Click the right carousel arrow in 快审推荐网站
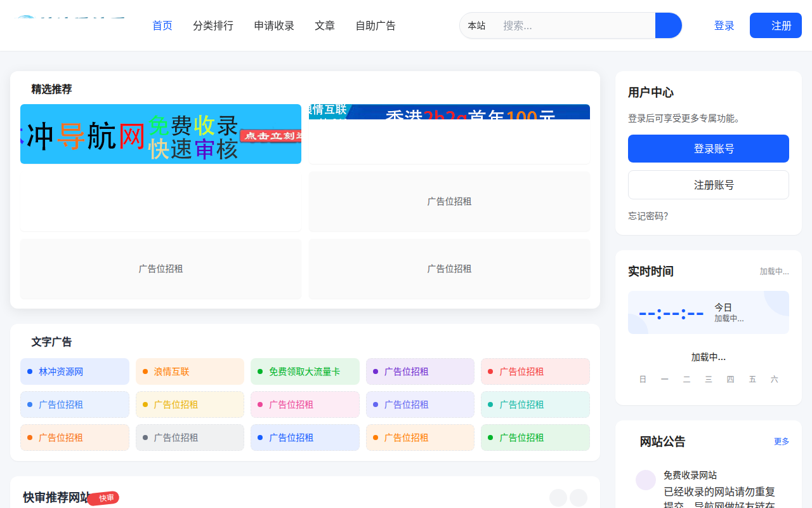The height and width of the screenshot is (508, 812). pyautogui.click(x=579, y=498)
